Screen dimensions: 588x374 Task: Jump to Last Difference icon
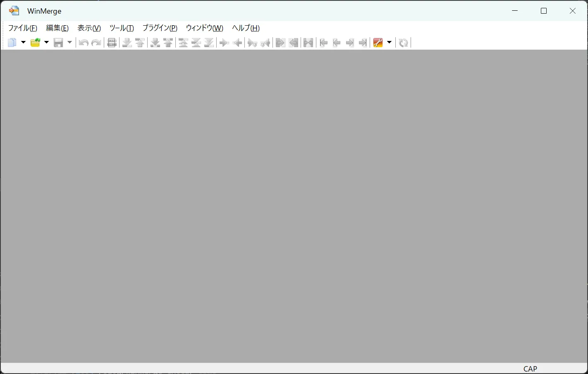tap(209, 43)
